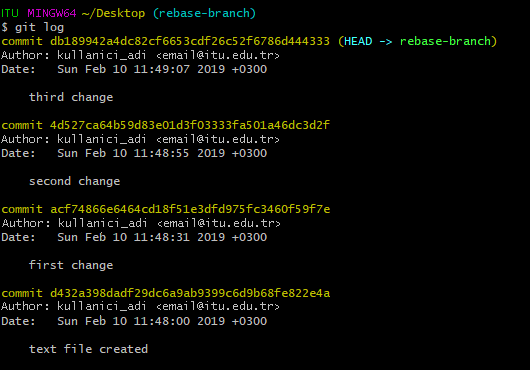This screenshot has width=530, height=370.
Task: Click the date 'Sun Feb 10 11:49:07 2019'
Action: click(141, 69)
